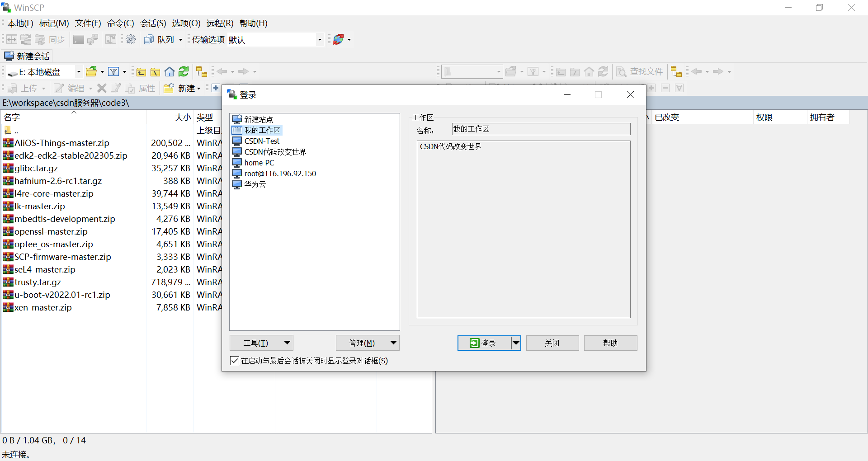Open the local directory folder icon

tap(92, 71)
